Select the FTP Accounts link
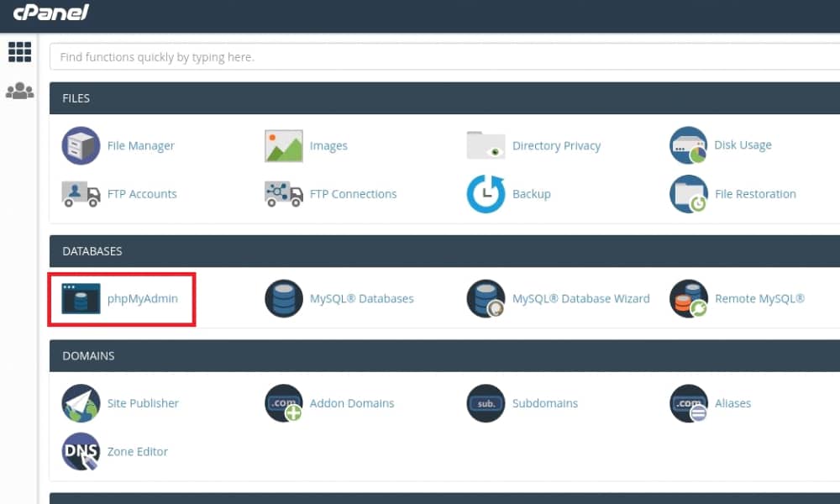The height and width of the screenshot is (504, 840). (142, 194)
